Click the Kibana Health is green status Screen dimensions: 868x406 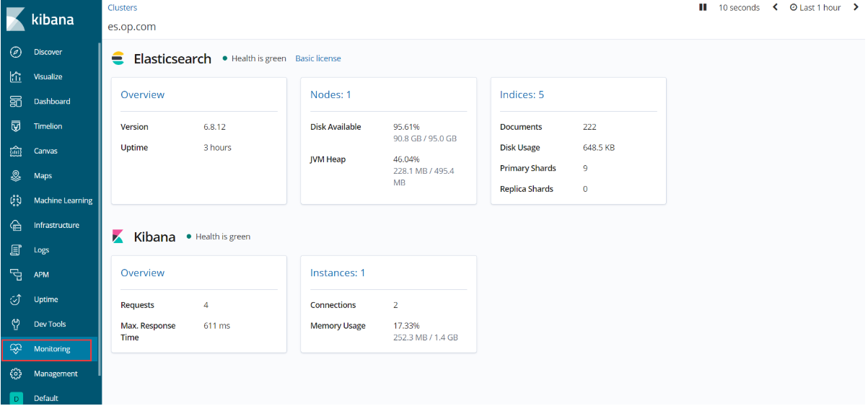[219, 237]
